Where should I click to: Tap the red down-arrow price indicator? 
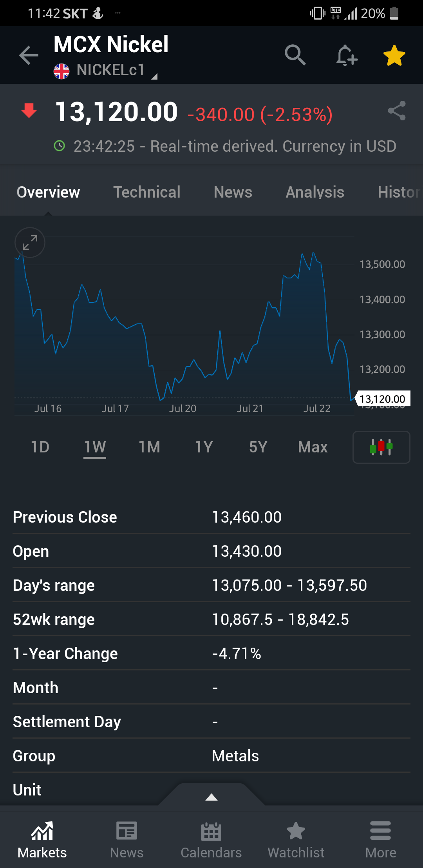pyautogui.click(x=29, y=111)
